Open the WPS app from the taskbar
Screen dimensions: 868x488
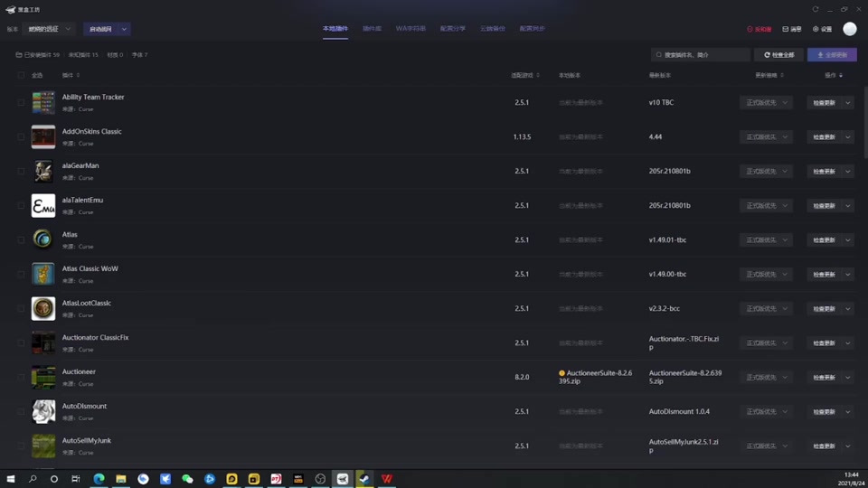tap(387, 479)
